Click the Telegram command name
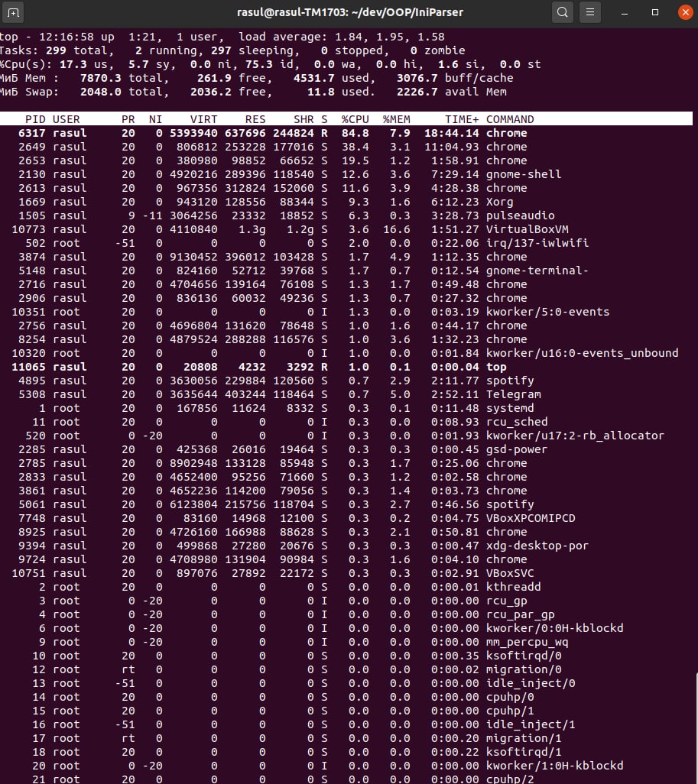698x784 pixels. (513, 394)
